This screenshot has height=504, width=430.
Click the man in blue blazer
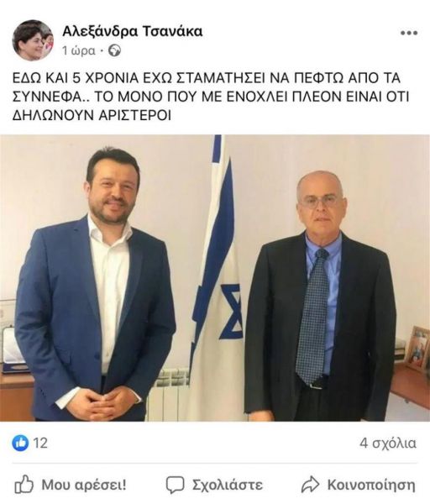[x=95, y=283]
